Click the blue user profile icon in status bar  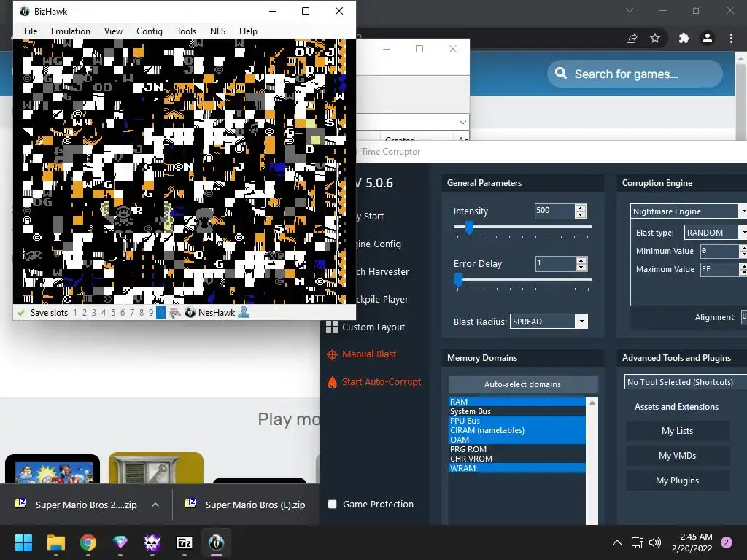pos(244,312)
